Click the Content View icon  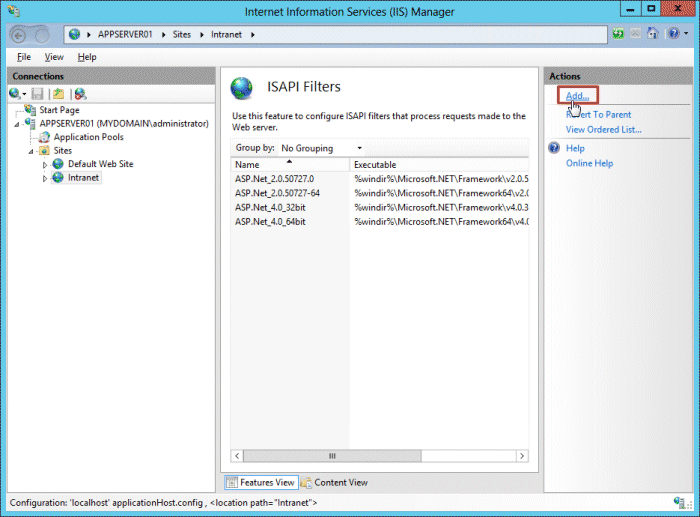pos(306,482)
